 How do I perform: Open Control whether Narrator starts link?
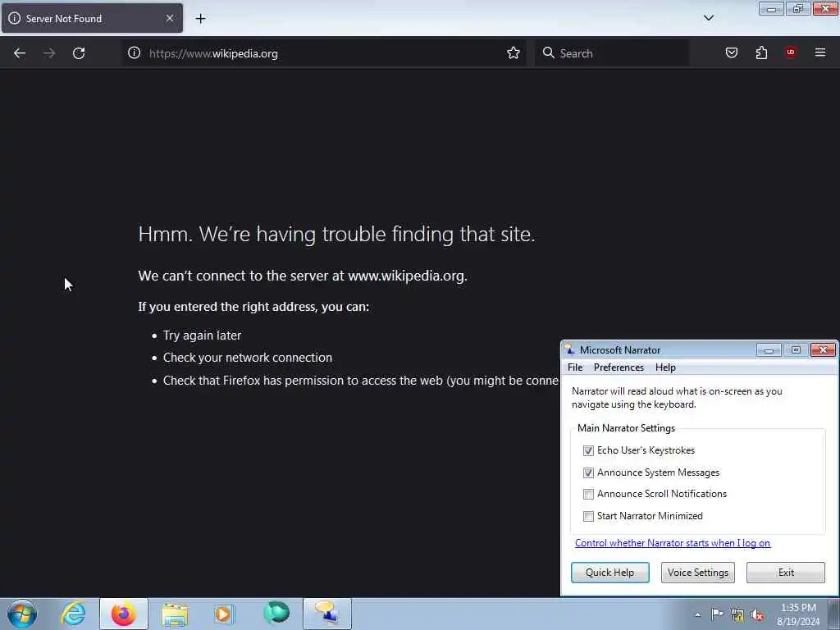673,543
